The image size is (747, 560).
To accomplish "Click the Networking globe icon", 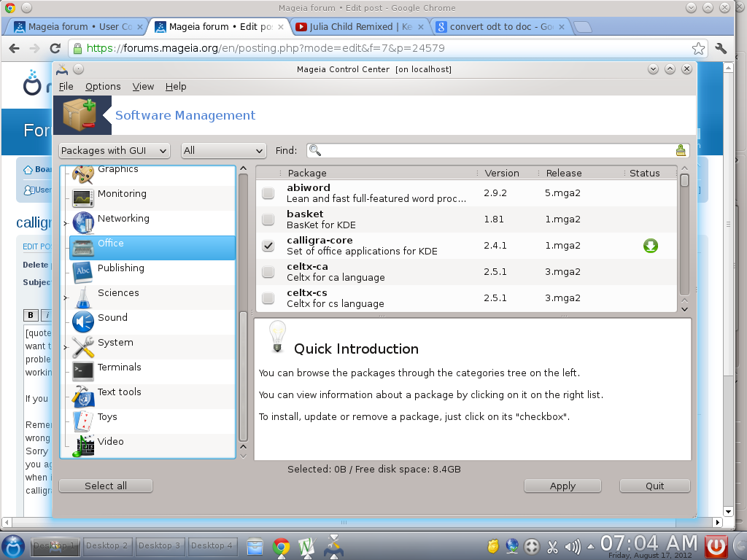I will coord(83,223).
